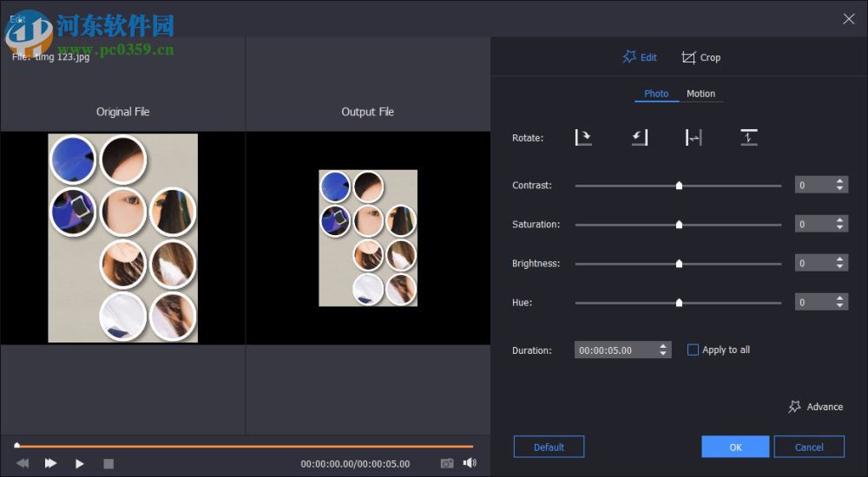This screenshot has width=868, height=477.
Task: Rotate image 90 degrees counterclockwise
Action: tap(640, 137)
